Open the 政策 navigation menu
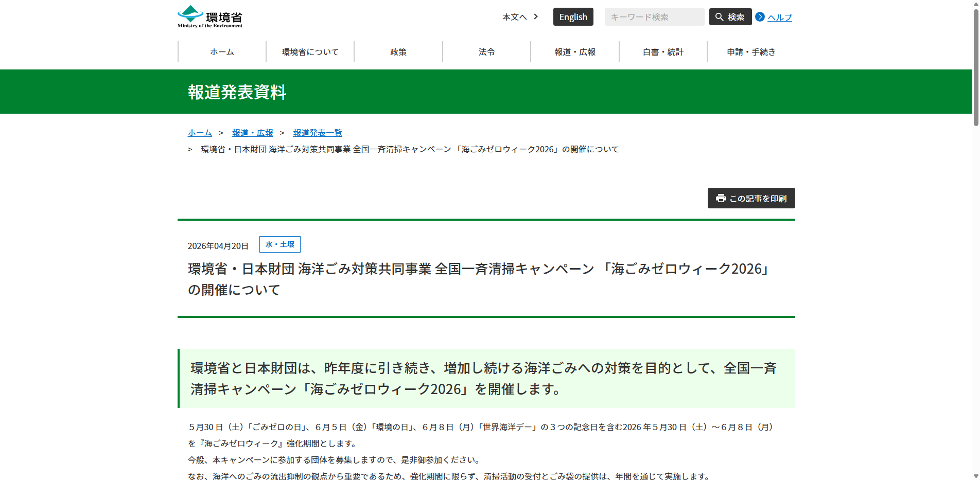 coord(398,51)
